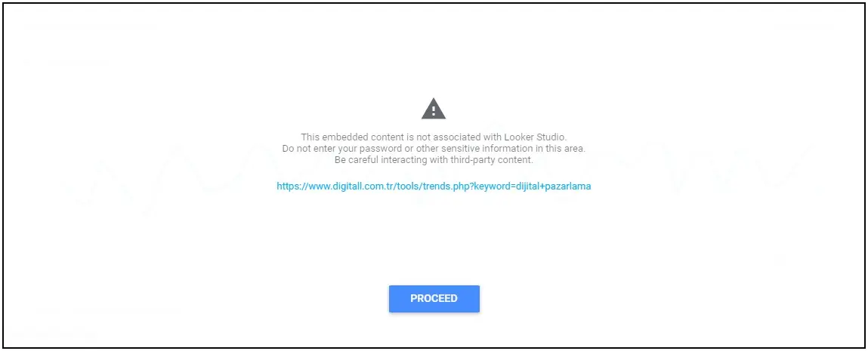
Task: Click 'trends.php' within the blue link
Action: click(446, 186)
